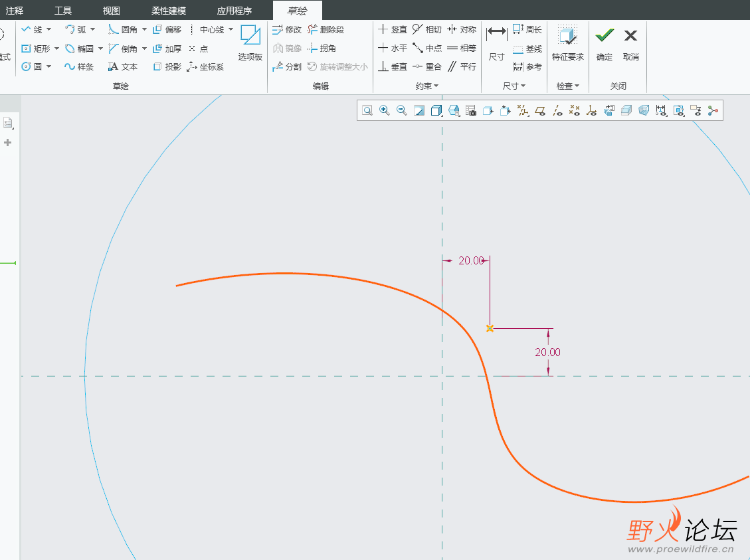Toggle dimension display in graphics toolbar

(661, 111)
